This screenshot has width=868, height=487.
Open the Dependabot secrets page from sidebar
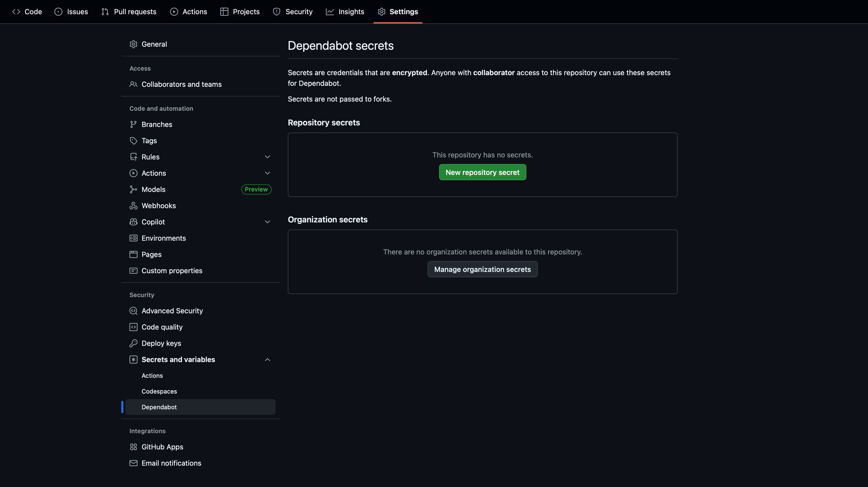coord(159,407)
